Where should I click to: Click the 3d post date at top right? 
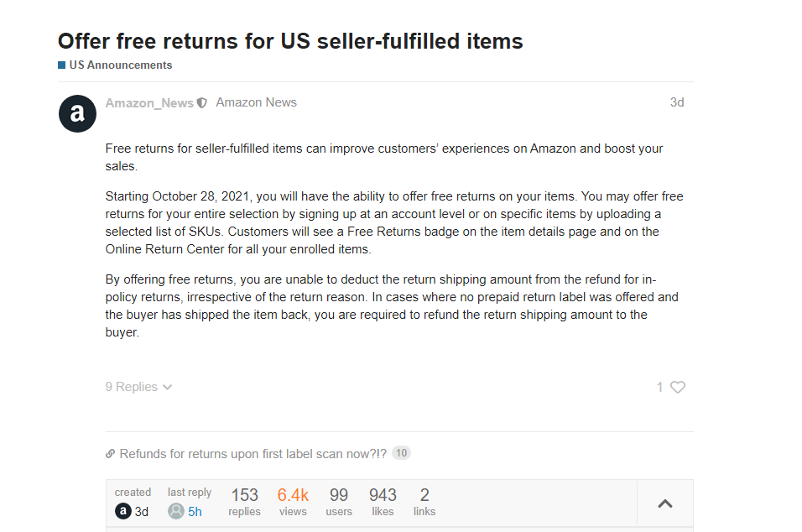(676, 102)
